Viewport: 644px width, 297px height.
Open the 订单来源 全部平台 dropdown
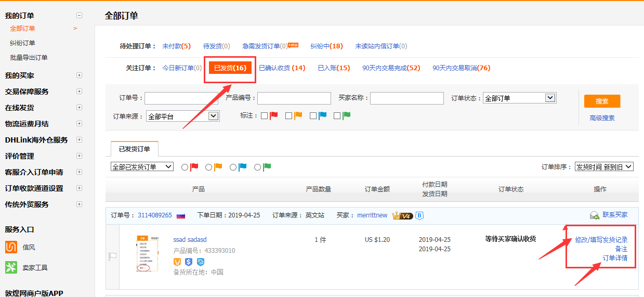pos(182,116)
